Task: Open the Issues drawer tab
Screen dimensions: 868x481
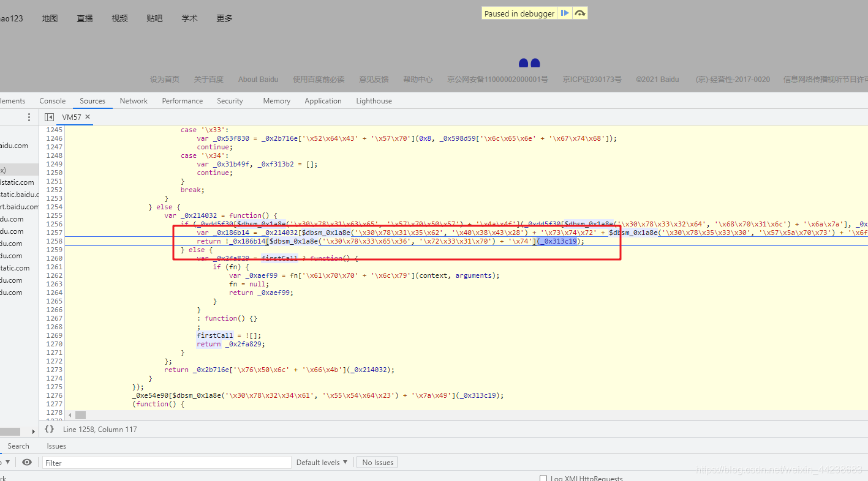Action: 56,446
